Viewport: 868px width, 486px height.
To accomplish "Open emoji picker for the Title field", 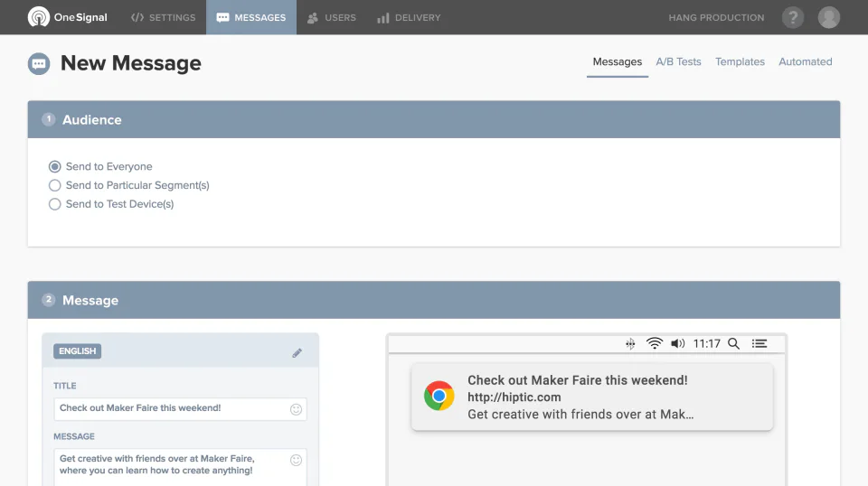I will click(x=296, y=409).
